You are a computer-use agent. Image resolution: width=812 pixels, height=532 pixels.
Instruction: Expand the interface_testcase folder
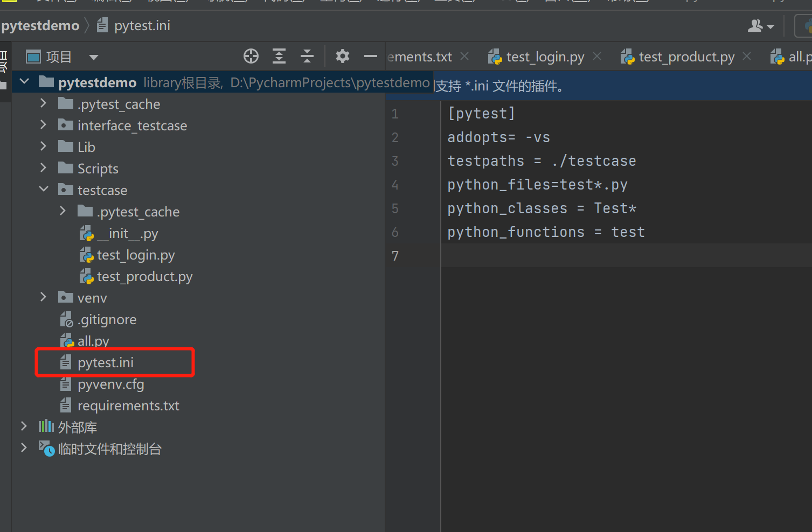44,125
